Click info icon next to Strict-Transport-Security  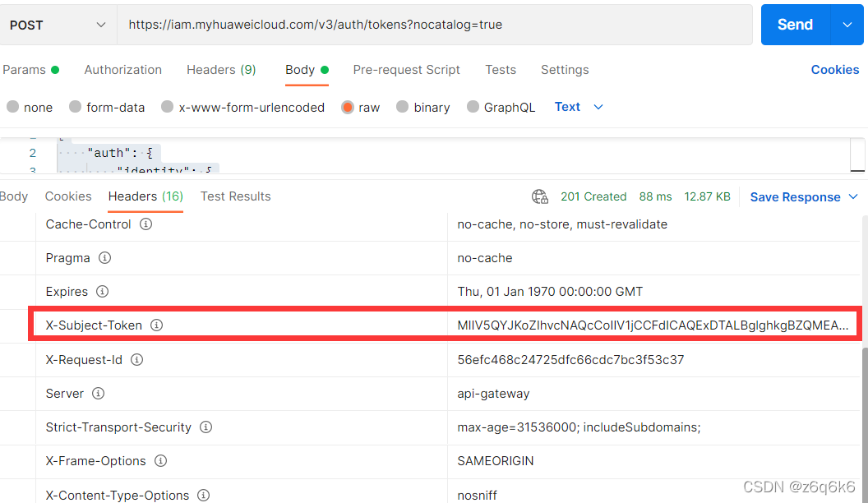(x=206, y=427)
